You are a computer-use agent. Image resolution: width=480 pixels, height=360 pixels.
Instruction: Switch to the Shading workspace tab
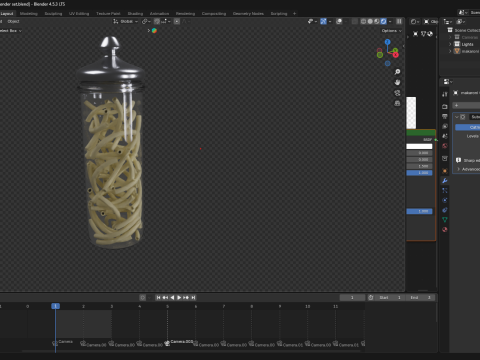point(135,14)
